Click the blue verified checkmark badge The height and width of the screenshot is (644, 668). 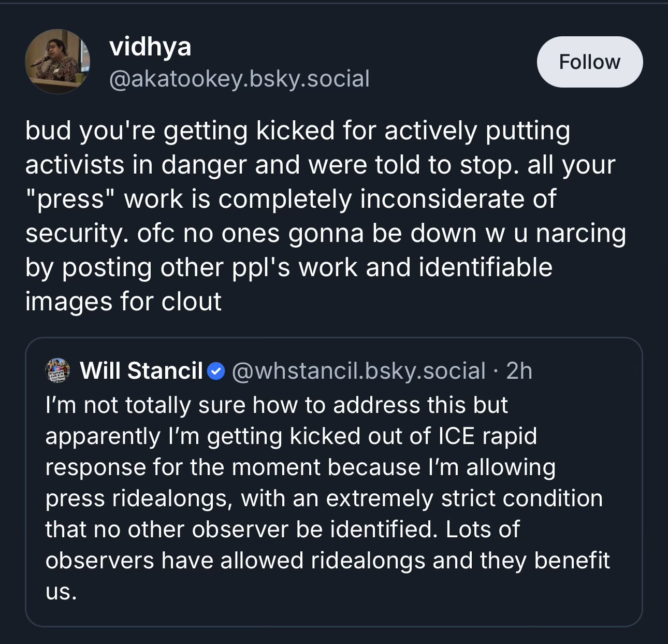point(216,371)
